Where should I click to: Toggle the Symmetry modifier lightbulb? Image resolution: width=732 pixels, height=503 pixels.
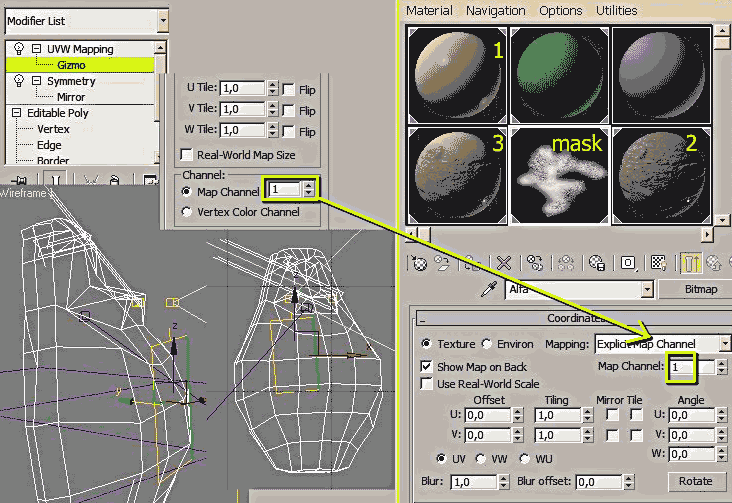19,81
